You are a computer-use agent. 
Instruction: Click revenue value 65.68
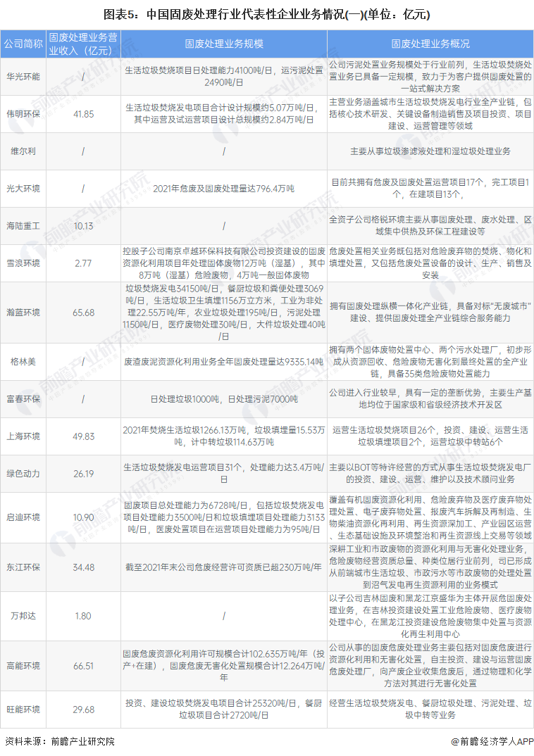83,313
